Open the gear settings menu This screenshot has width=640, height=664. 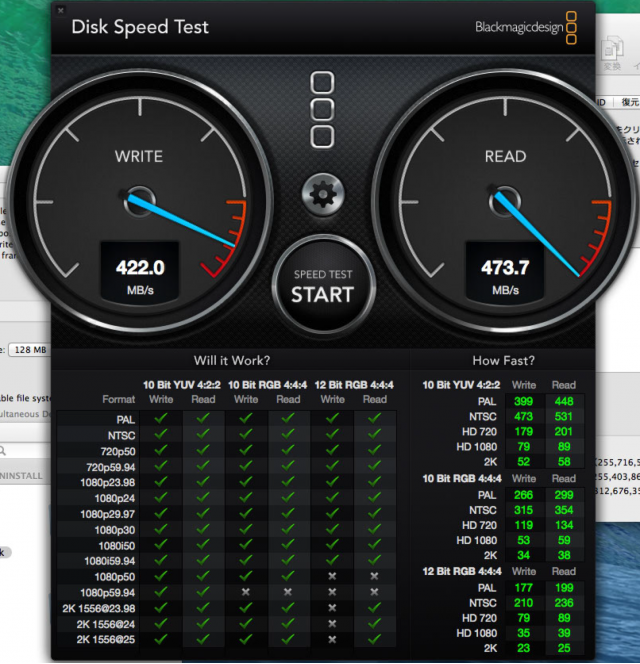click(323, 195)
